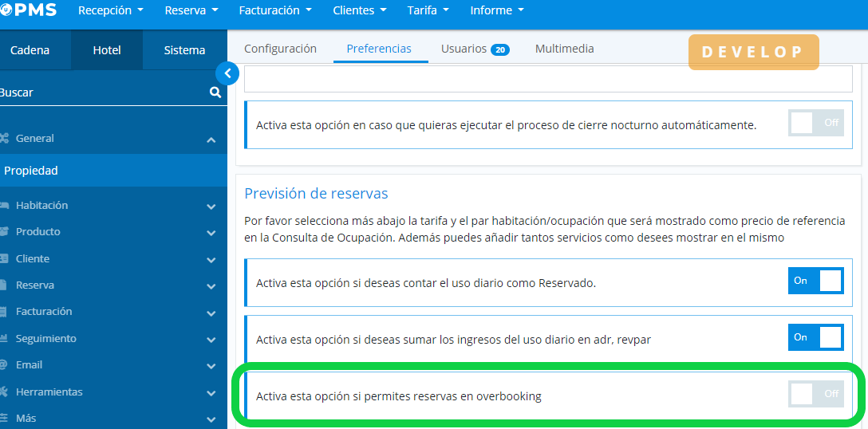The image size is (868, 429).
Task: Click the Herramientas tools icon in sidebar
Action: 4,392
